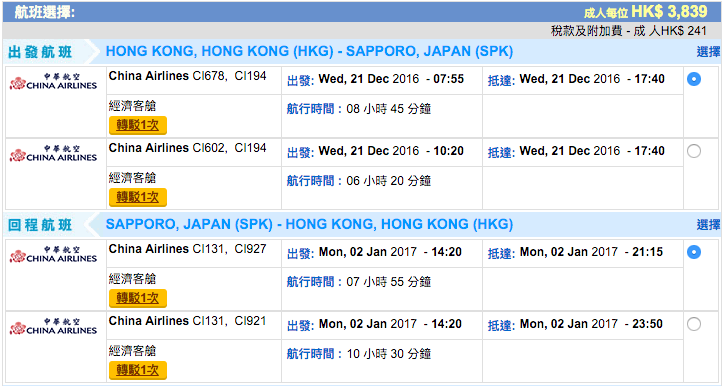The width and height of the screenshot is (725, 386).
Task: Click the 出發航班 departure section tab
Action: point(40,52)
